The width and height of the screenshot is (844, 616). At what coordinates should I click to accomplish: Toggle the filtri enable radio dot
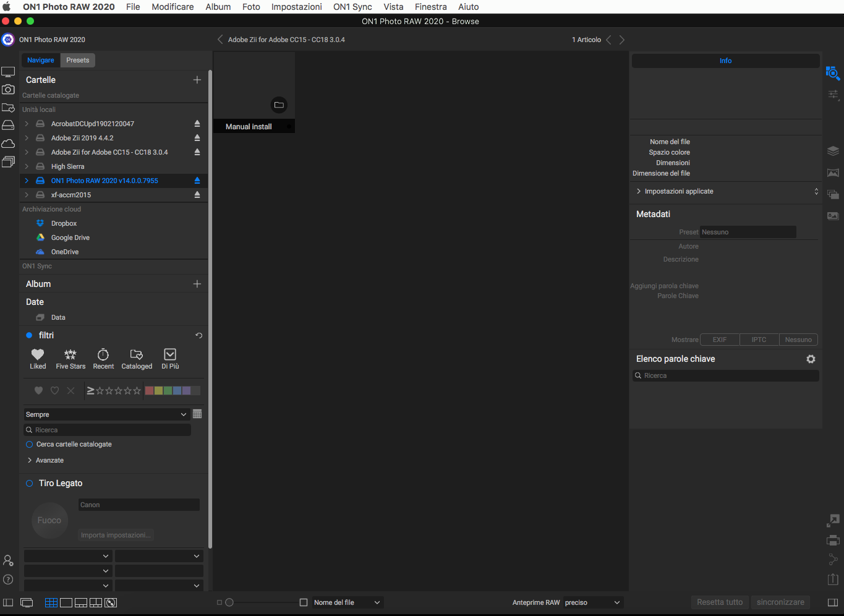coord(29,335)
